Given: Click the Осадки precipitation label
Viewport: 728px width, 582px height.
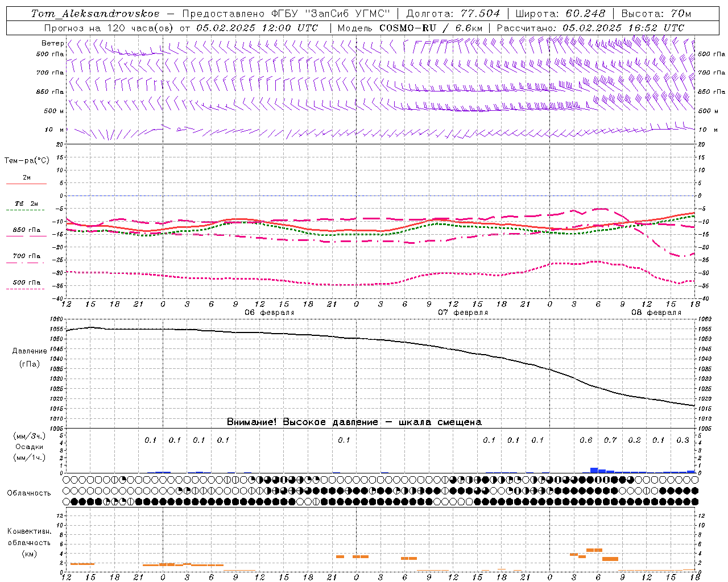Looking at the screenshot, I should [30, 447].
